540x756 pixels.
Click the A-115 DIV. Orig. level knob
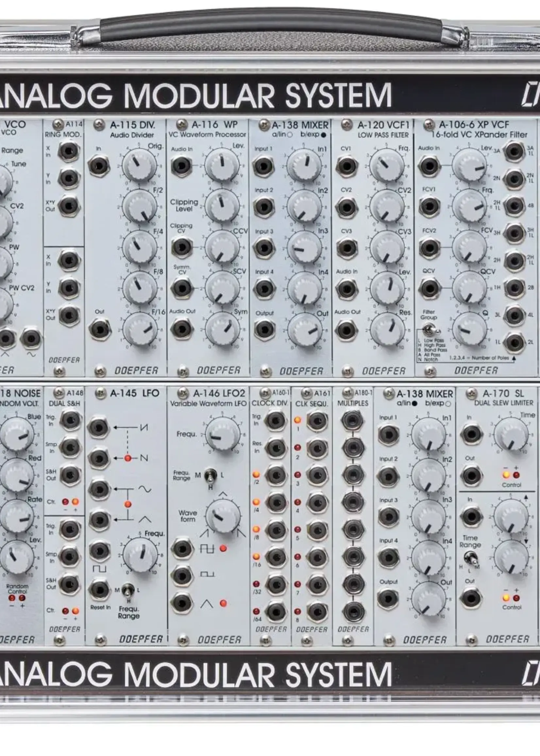[x=139, y=165]
